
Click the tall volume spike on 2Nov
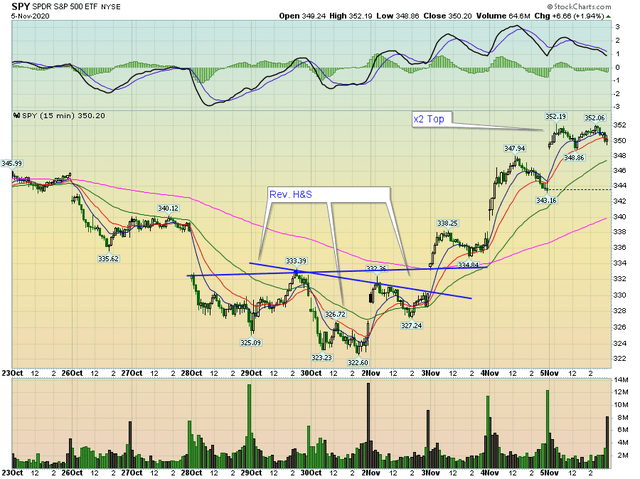pos(369,426)
